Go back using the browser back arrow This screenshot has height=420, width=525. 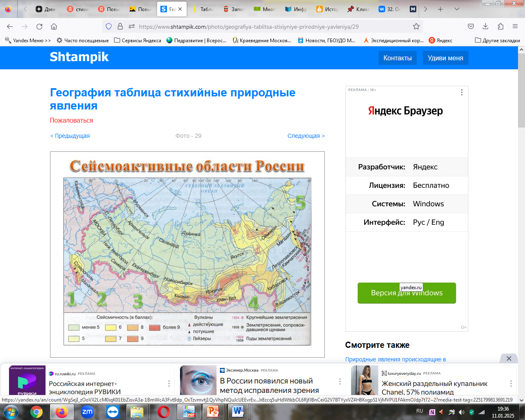[x=10, y=26]
